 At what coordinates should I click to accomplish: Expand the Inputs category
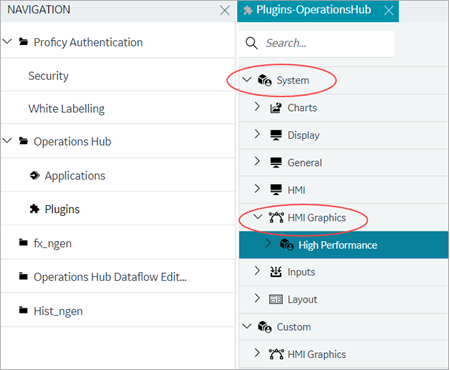(x=257, y=271)
